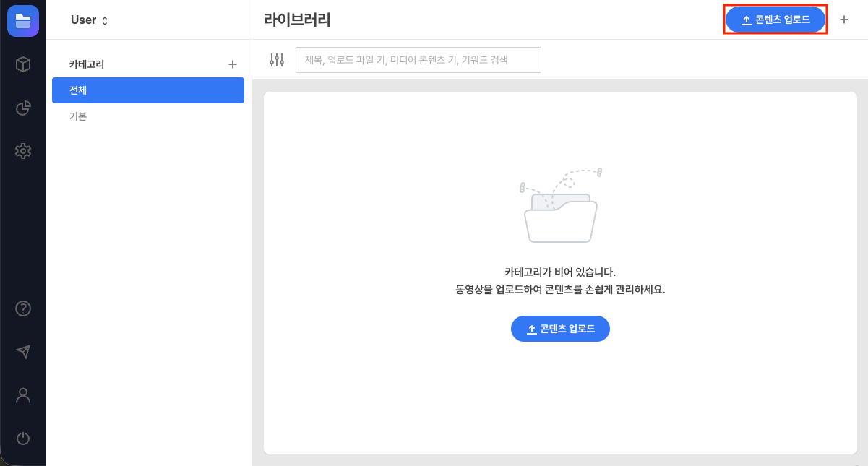The height and width of the screenshot is (466, 868).
Task: Expand options with the plus next to 카테고리
Action: pyautogui.click(x=232, y=64)
